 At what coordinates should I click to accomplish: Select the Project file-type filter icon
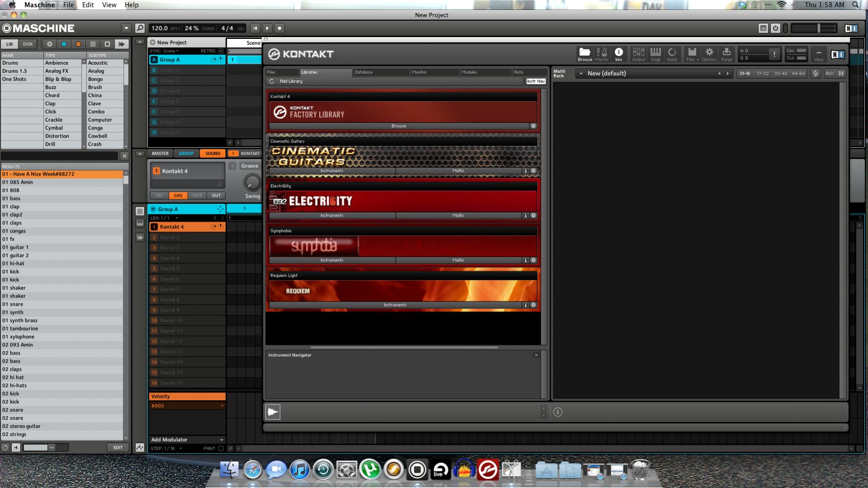pos(49,44)
